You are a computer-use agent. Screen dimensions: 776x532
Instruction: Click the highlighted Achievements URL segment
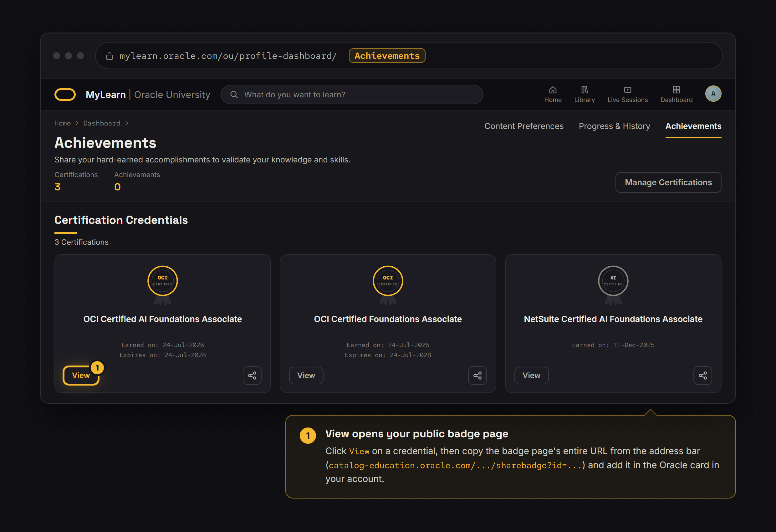click(x=387, y=56)
